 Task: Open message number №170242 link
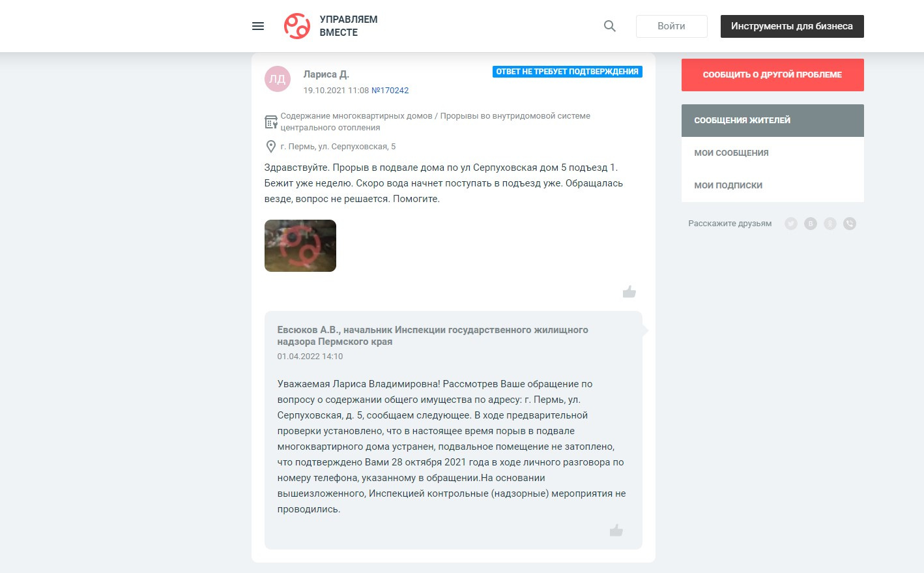tap(390, 91)
